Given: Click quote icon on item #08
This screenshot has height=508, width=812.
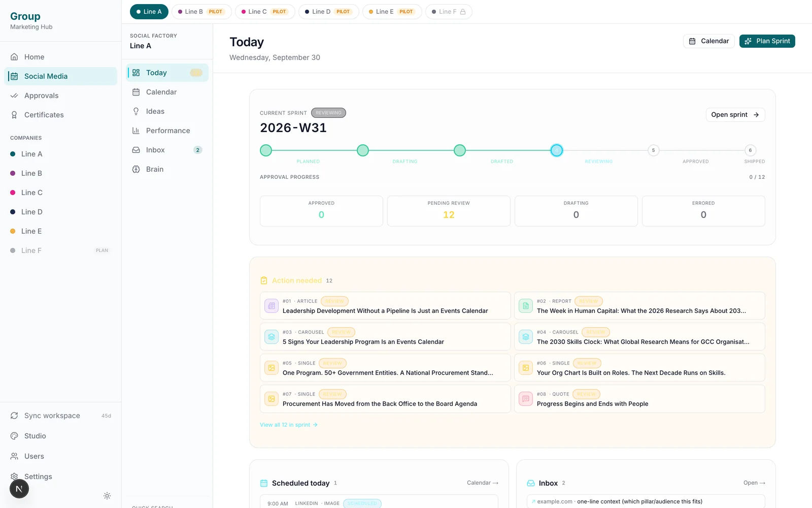Looking at the screenshot, I should point(526,399).
